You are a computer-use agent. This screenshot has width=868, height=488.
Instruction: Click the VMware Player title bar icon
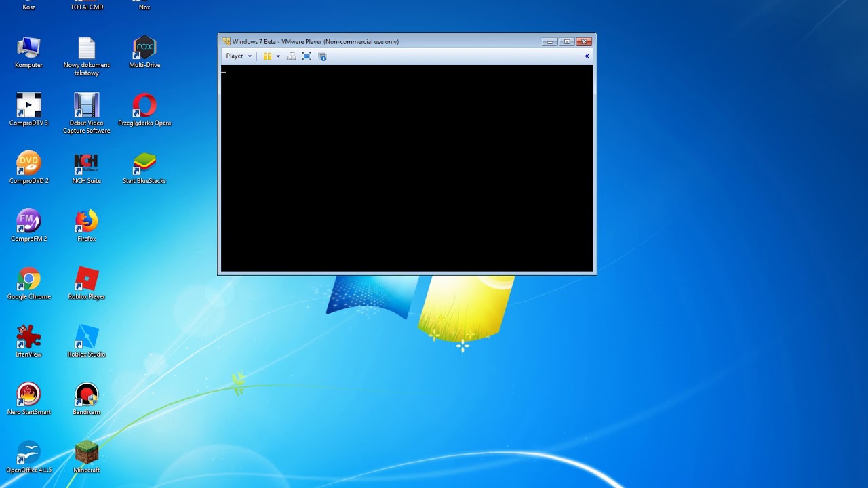tap(226, 41)
